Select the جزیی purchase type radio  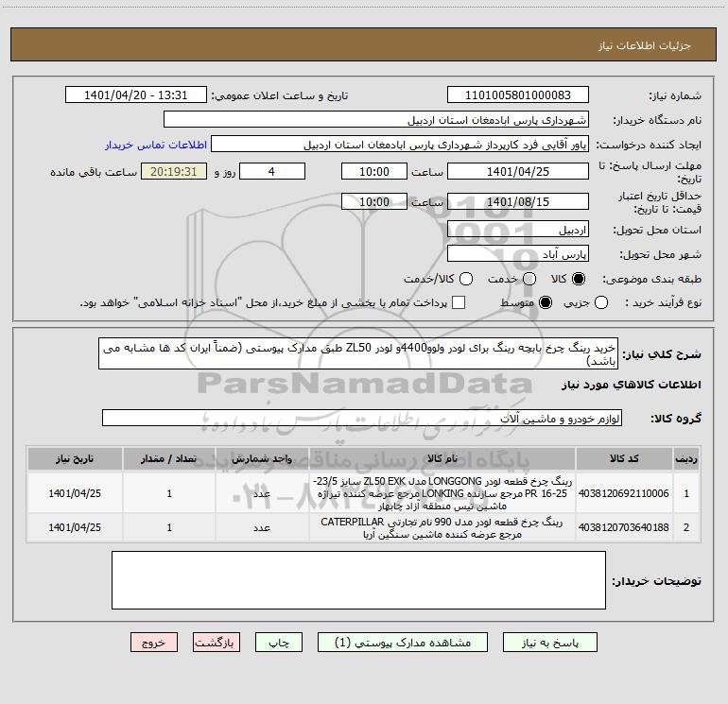(600, 302)
